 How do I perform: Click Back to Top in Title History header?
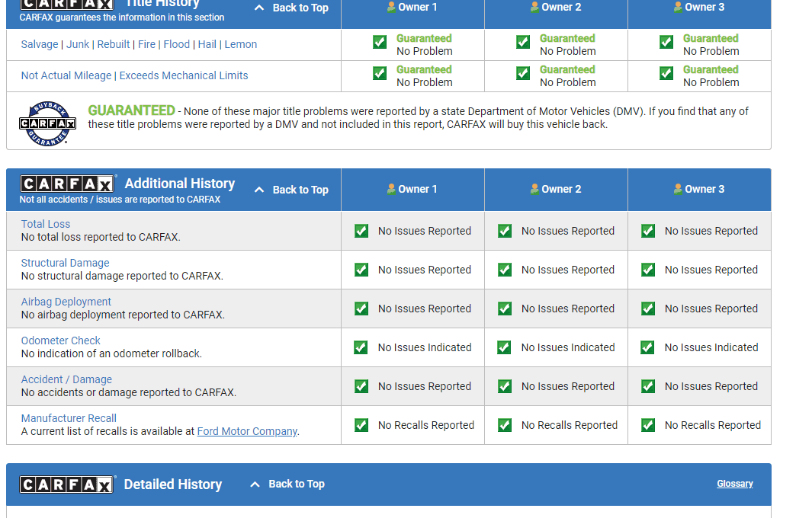pos(292,8)
